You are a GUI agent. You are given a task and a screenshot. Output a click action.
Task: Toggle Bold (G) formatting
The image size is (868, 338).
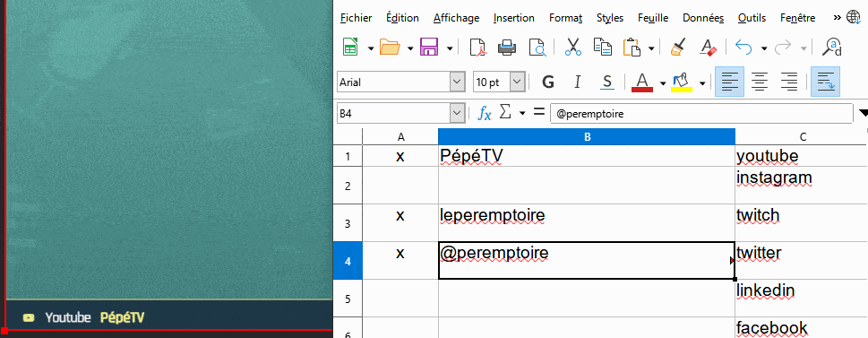(548, 82)
